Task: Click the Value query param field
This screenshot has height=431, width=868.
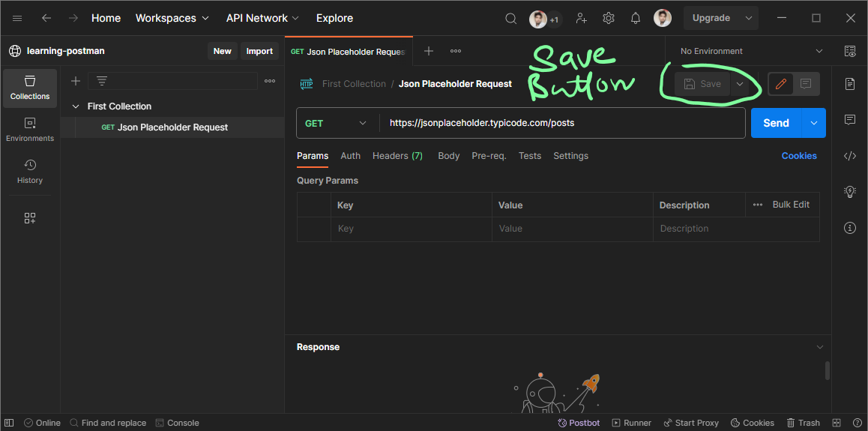Action: point(573,229)
